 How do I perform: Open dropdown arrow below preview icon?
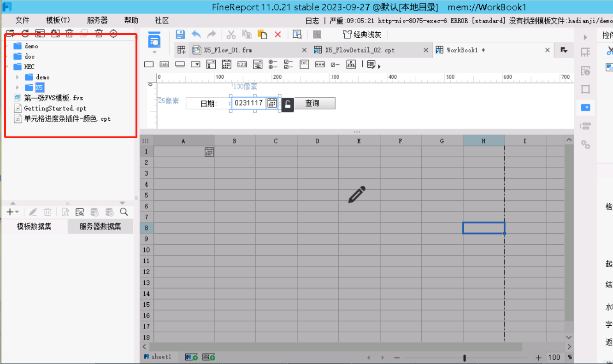coord(154,52)
